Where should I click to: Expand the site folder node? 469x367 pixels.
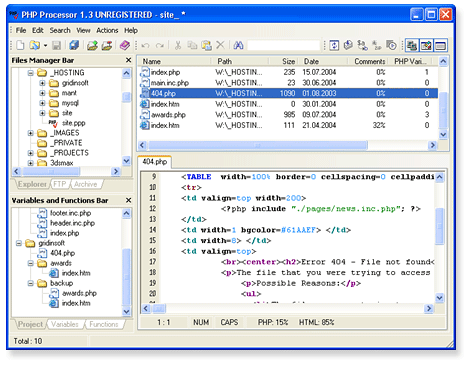42,113
